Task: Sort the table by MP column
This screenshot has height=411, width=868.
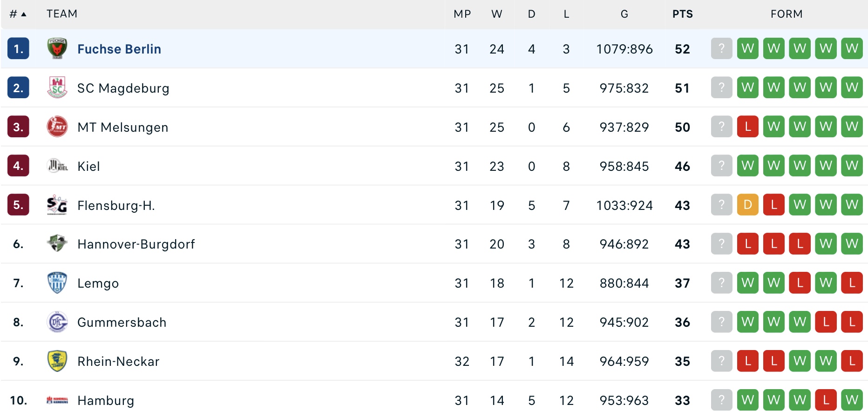Action: 462,14
